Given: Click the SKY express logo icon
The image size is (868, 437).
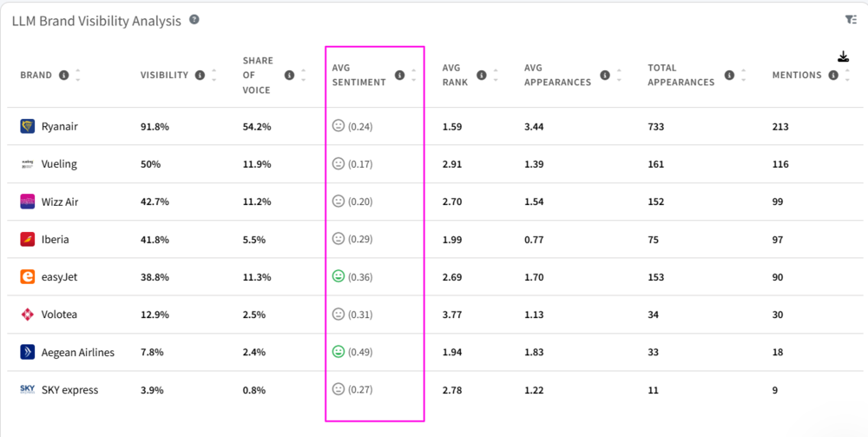Looking at the screenshot, I should (x=28, y=389).
